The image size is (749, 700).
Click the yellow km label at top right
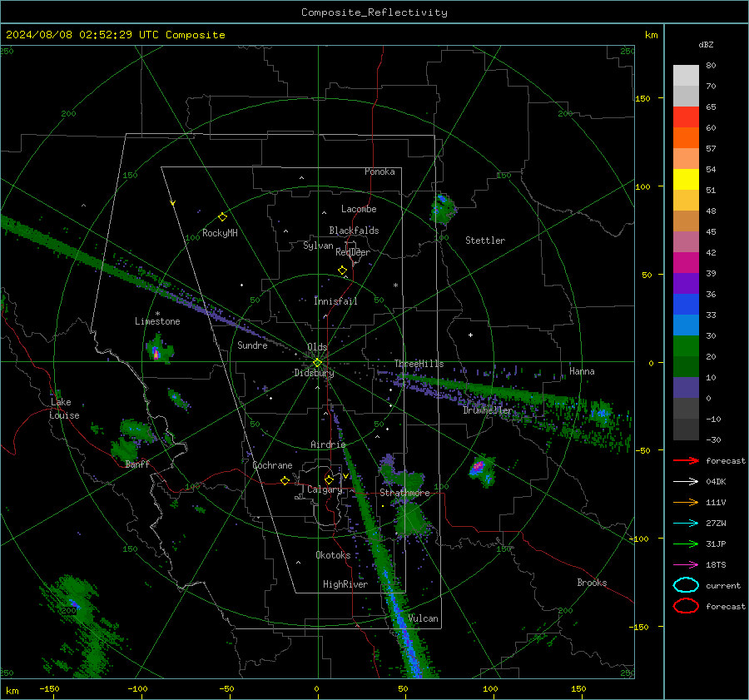point(651,35)
